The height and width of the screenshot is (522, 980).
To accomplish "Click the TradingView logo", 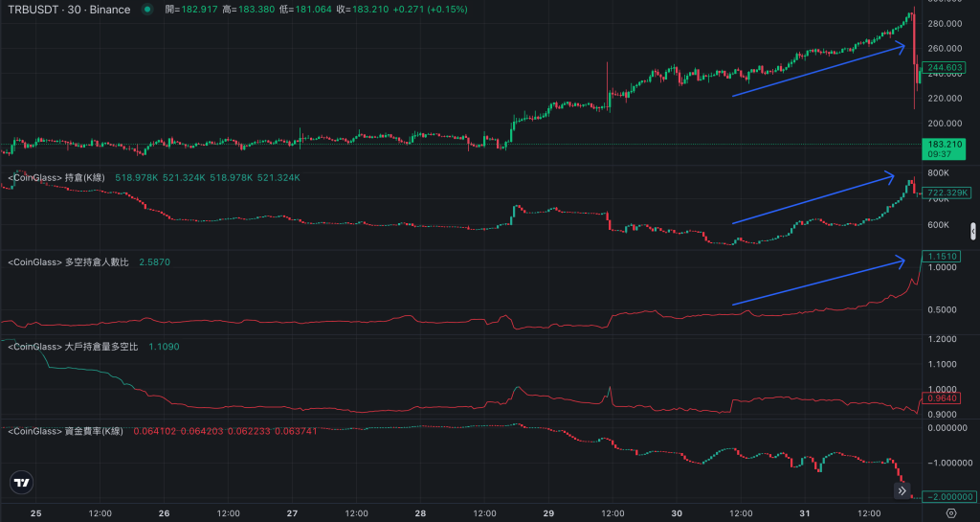I will click(21, 484).
